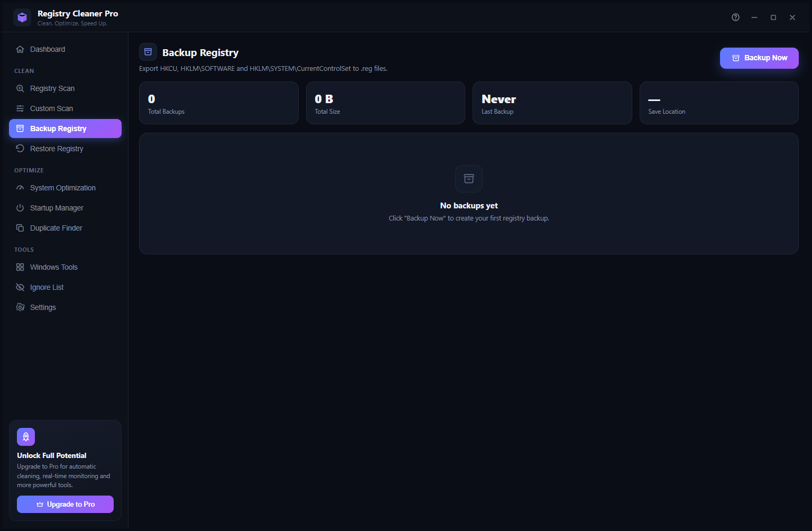The width and height of the screenshot is (812, 531).
Task: Click the Startup Manager power icon
Action: [20, 208]
